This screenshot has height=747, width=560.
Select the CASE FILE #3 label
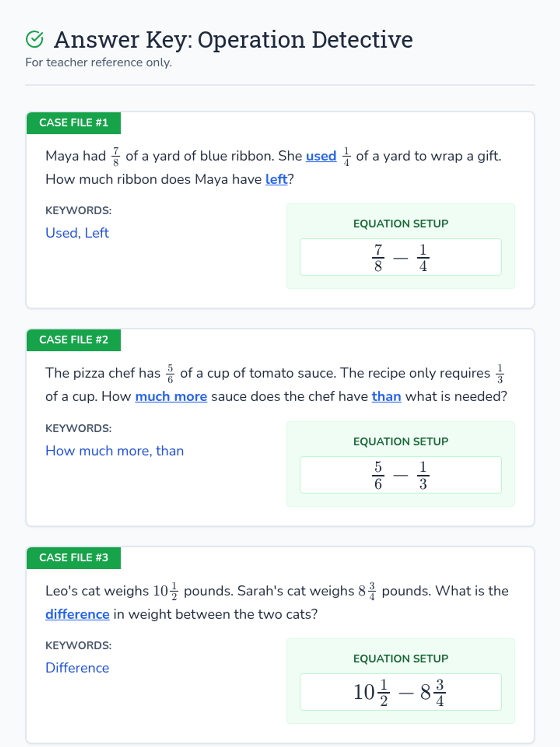tap(74, 557)
